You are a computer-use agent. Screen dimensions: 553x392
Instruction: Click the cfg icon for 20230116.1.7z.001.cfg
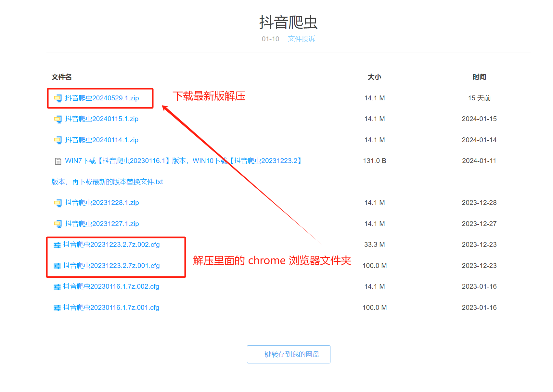[57, 308]
